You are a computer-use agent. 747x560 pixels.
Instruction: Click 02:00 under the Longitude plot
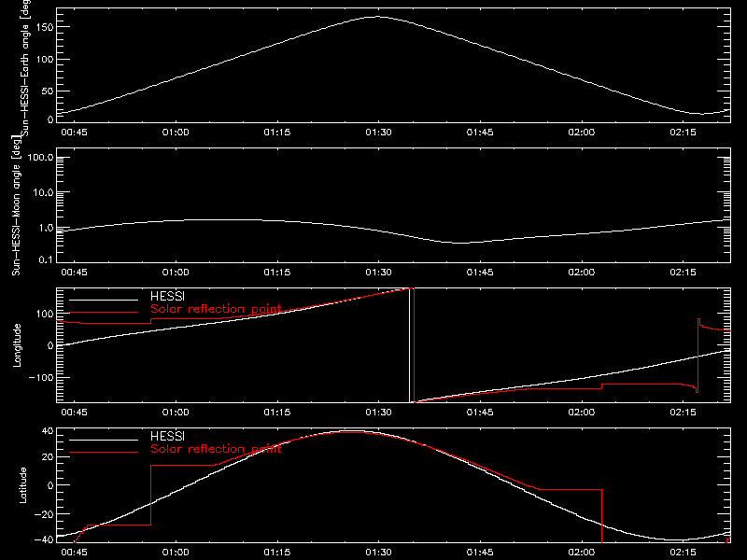pyautogui.click(x=582, y=413)
